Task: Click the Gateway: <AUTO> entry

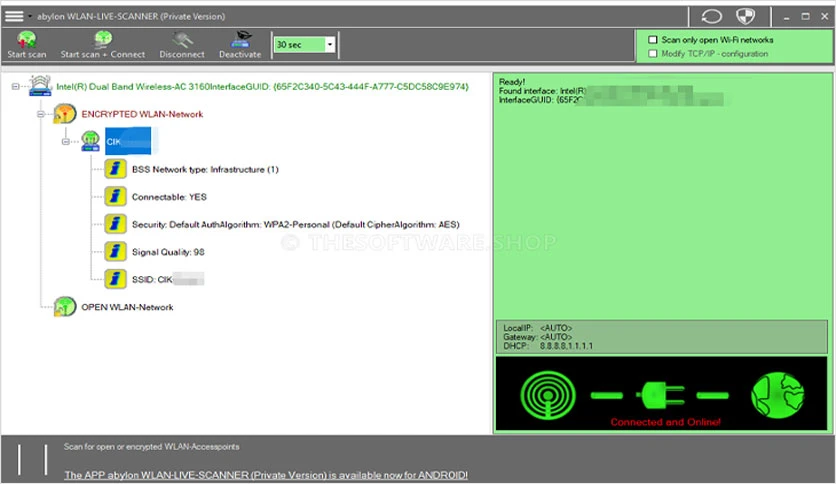Action: (537, 337)
